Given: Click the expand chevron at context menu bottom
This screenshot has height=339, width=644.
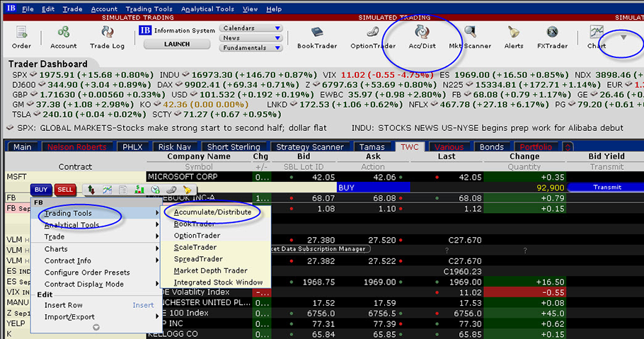Looking at the screenshot, I should click(x=96, y=328).
